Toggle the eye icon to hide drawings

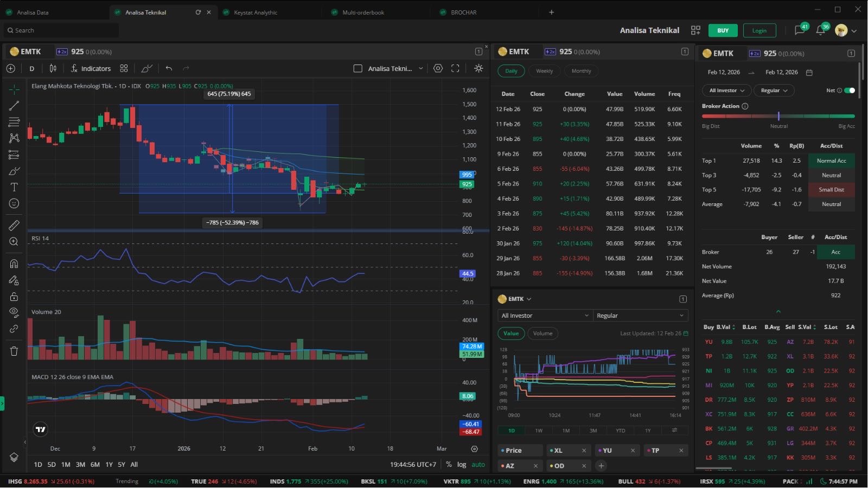click(14, 312)
